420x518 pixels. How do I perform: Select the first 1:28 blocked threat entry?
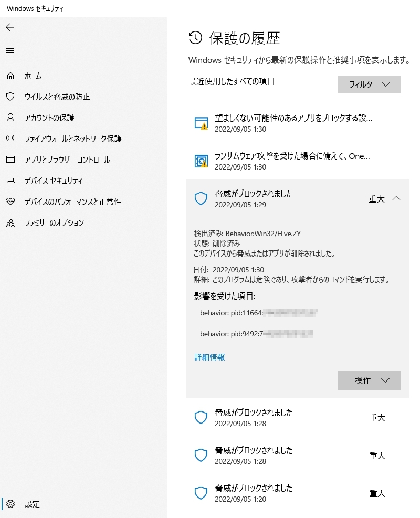pos(297,418)
